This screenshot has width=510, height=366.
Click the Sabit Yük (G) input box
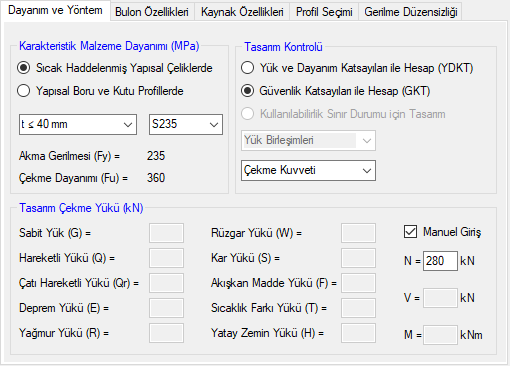tap(166, 233)
